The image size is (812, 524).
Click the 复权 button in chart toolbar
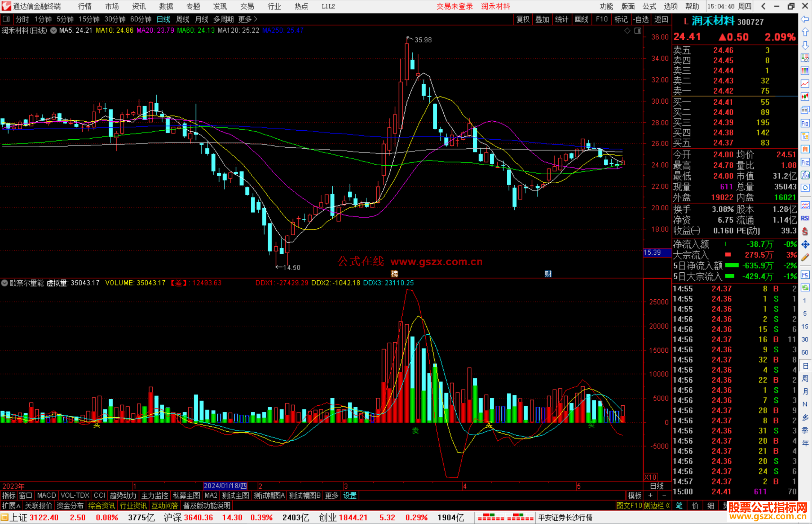coord(523,19)
